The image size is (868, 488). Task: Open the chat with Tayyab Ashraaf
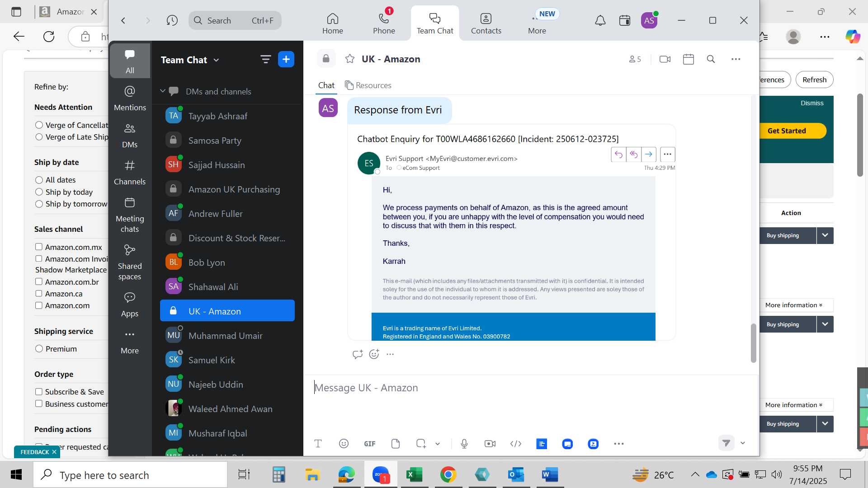tap(227, 116)
